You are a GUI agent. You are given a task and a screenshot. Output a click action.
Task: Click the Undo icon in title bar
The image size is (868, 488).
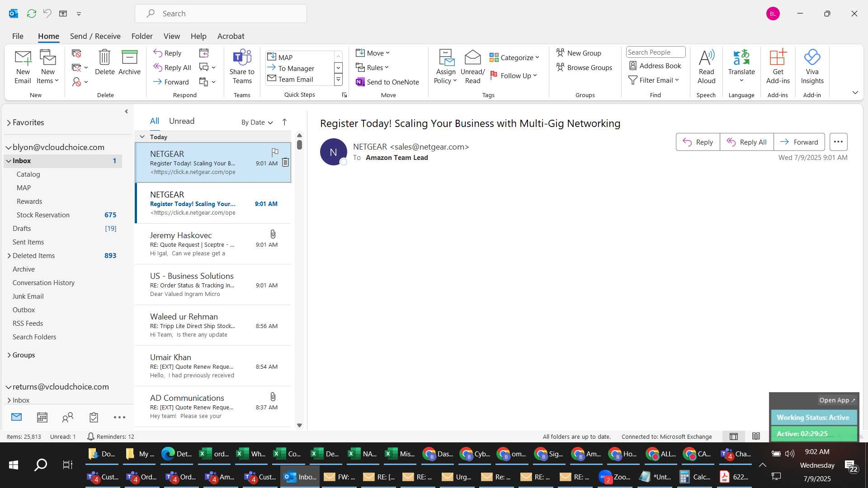(x=47, y=14)
